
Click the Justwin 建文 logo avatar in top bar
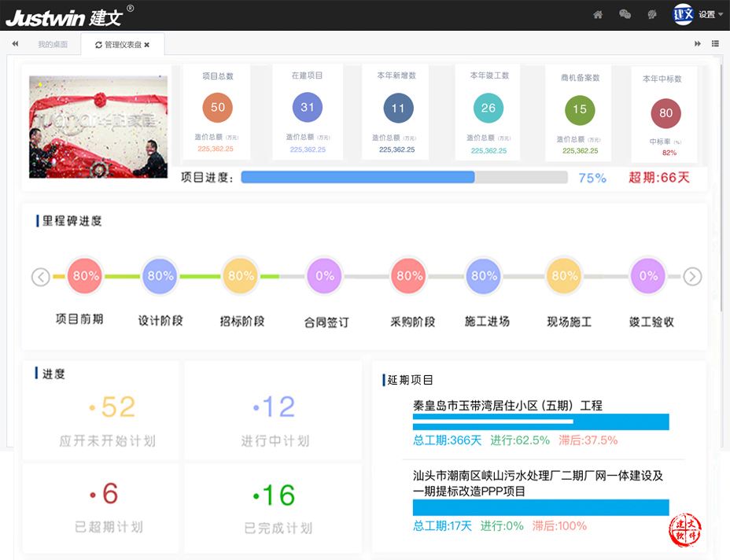[x=683, y=13]
